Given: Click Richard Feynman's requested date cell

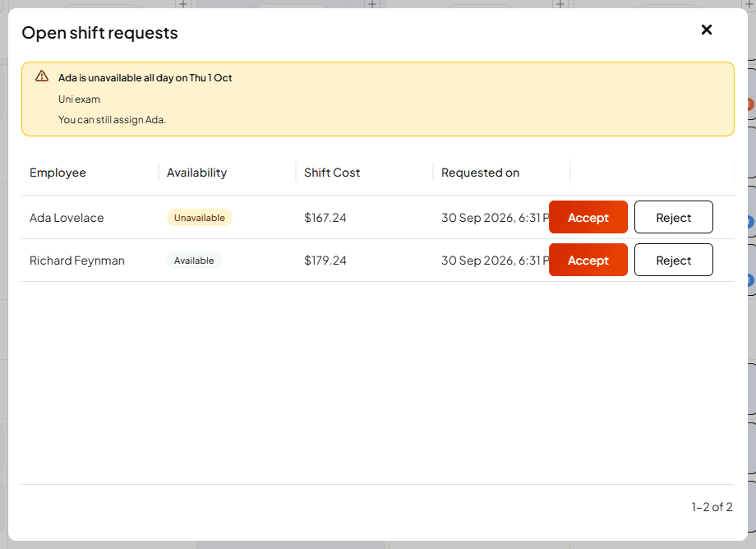Looking at the screenshot, I should (496, 261).
